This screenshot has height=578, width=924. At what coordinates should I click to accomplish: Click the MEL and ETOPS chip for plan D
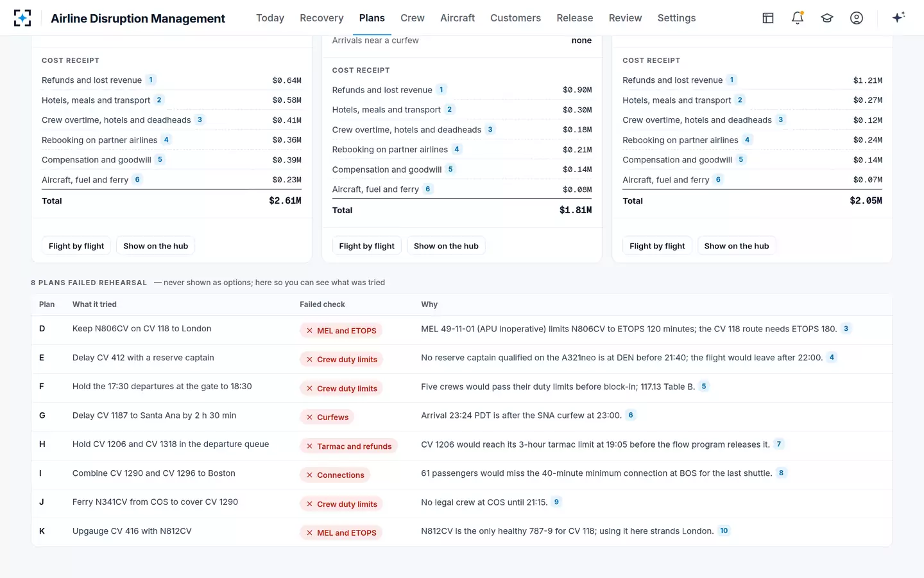coord(341,331)
